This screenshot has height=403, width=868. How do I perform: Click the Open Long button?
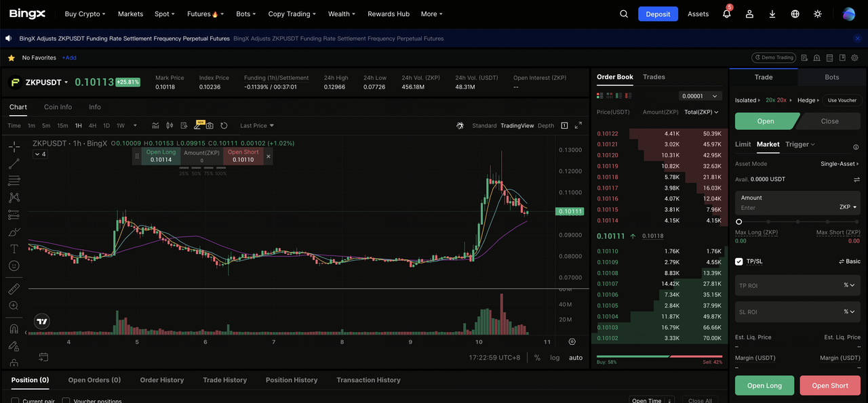click(x=764, y=385)
